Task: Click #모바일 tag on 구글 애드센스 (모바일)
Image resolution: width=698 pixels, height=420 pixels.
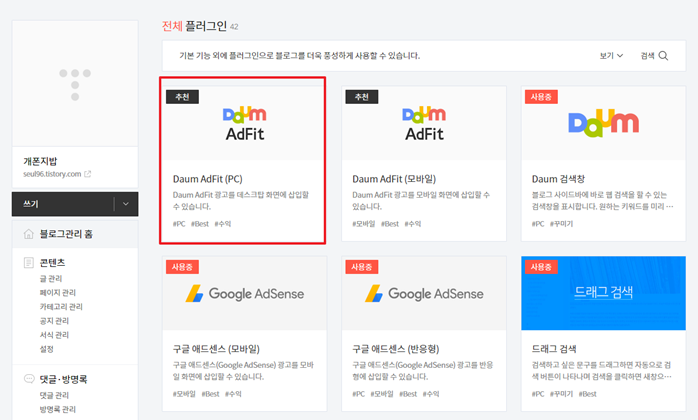Action: [184, 394]
